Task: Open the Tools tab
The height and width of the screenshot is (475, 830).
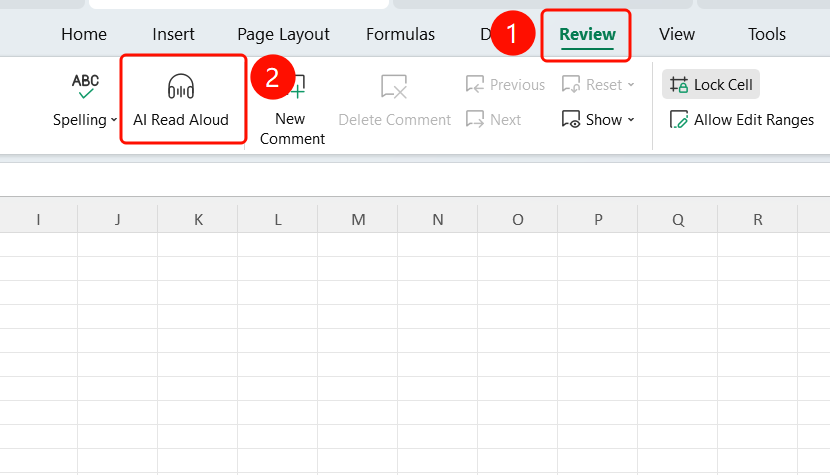Action: (766, 34)
